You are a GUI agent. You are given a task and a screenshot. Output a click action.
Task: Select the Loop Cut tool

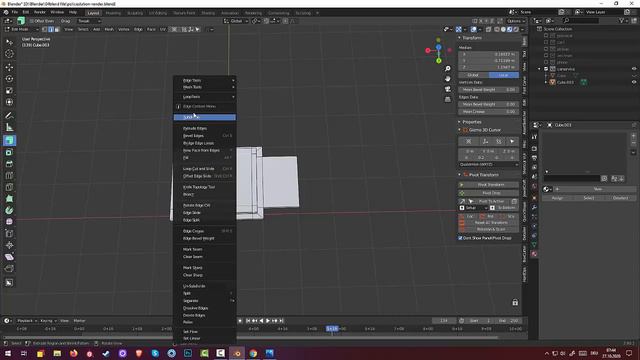pyautogui.click(x=9, y=176)
